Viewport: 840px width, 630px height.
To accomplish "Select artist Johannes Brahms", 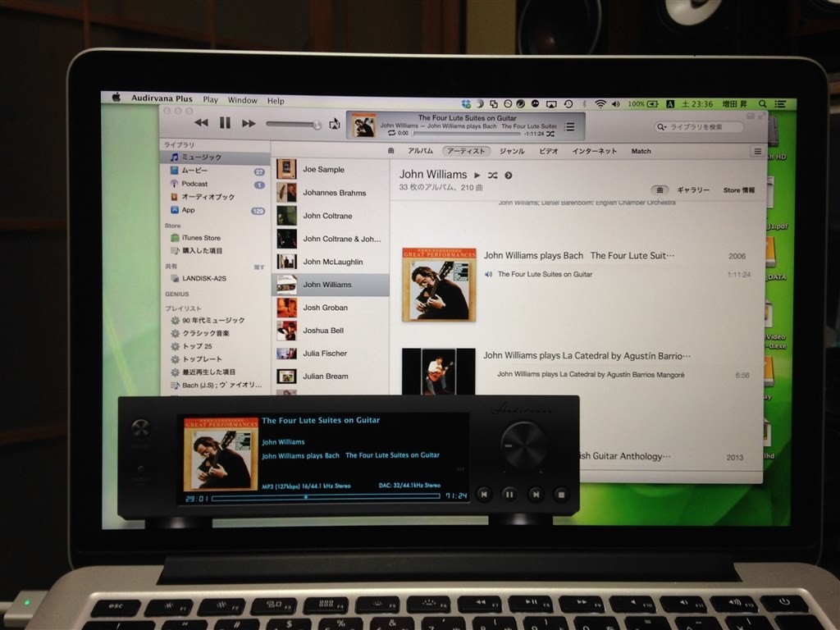I will coord(331,193).
